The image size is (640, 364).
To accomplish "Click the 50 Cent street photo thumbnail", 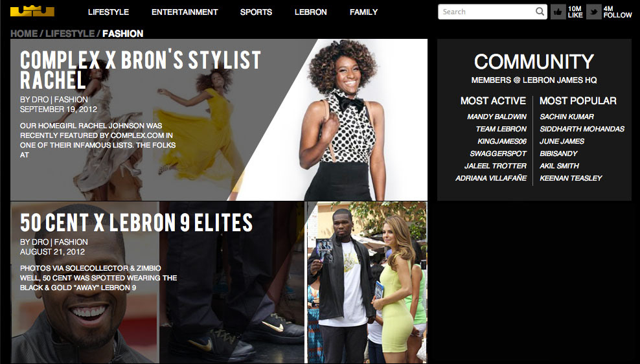I will tap(367, 282).
